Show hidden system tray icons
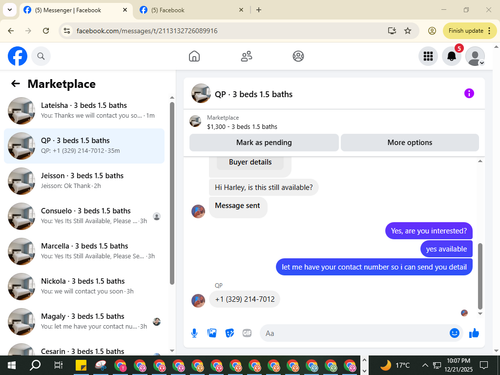500x375 pixels. 425,365
